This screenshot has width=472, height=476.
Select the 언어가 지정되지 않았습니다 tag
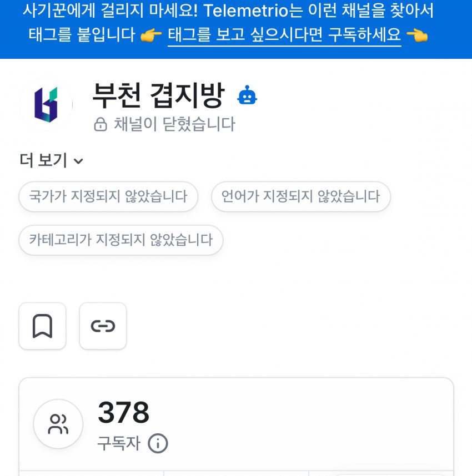pos(300,196)
